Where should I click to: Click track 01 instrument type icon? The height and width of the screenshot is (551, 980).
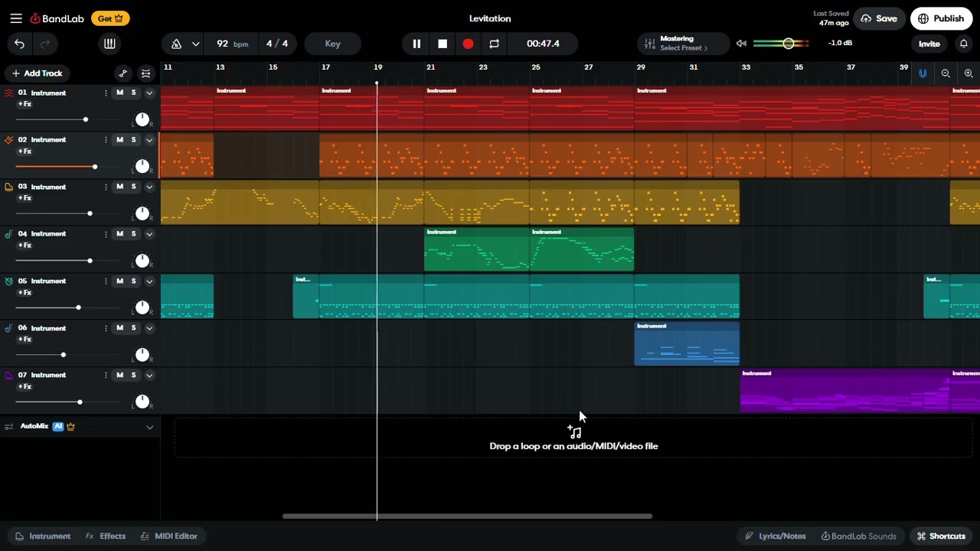pos(8,93)
